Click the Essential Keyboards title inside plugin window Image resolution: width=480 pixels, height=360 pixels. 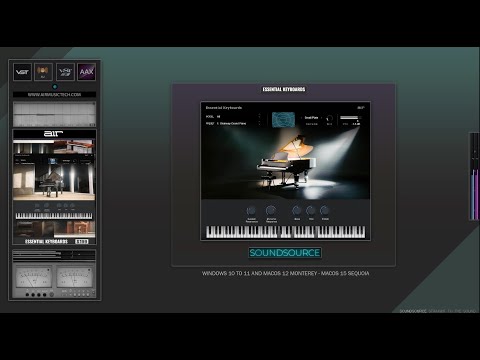coord(224,108)
